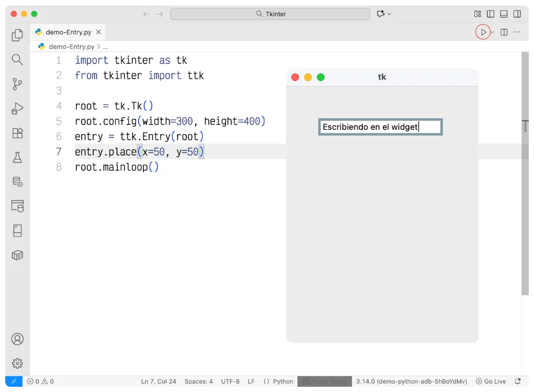
Task: Click the Python language mode in status bar
Action: pyautogui.click(x=278, y=382)
